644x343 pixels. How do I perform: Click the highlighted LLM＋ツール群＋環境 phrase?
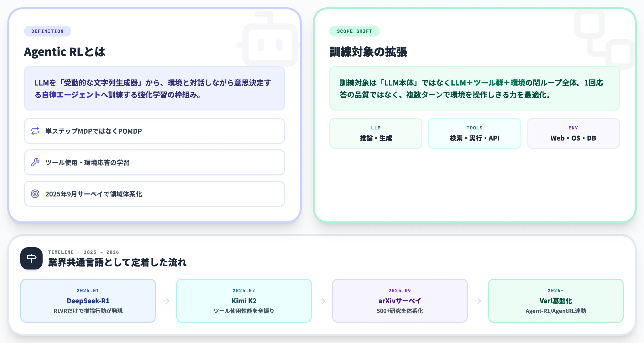pos(488,83)
